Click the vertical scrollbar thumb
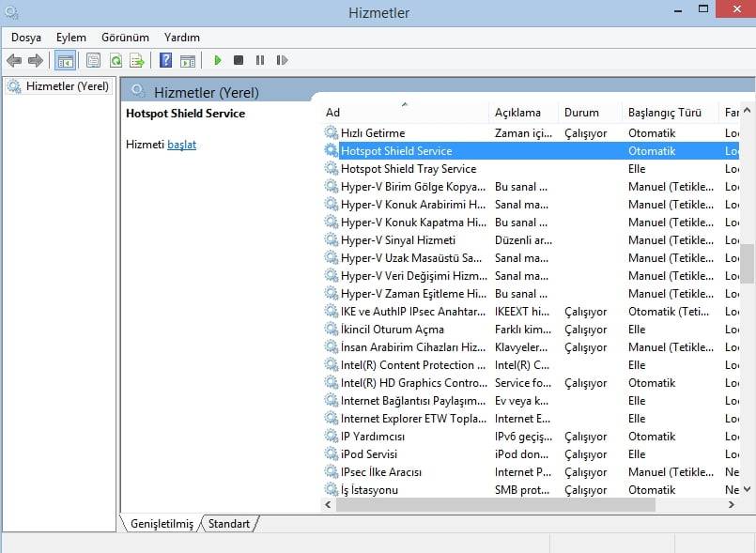 coord(747,264)
